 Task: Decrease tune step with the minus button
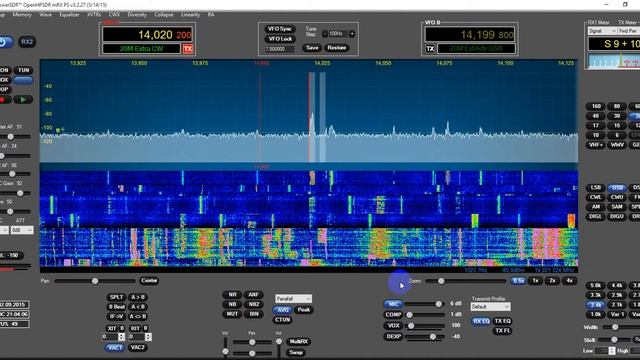[x=325, y=33]
